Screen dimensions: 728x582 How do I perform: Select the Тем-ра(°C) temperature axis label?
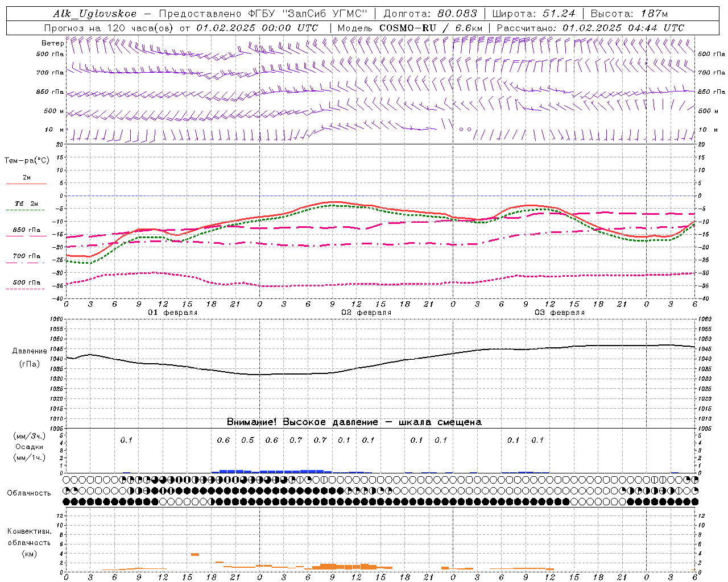(x=27, y=161)
